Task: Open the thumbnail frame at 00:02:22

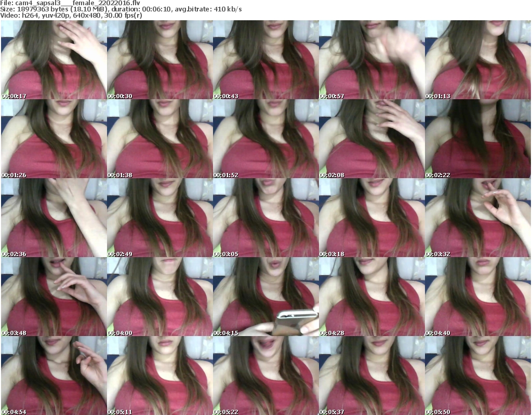Action: (478, 139)
